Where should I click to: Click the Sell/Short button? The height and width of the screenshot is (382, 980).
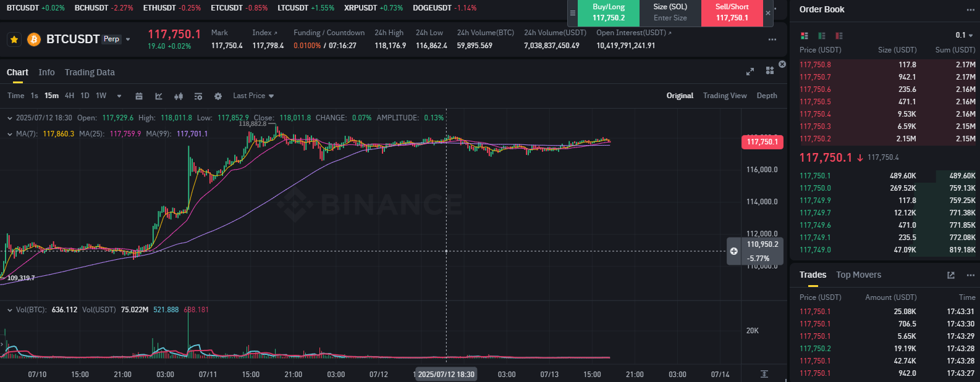(x=732, y=13)
